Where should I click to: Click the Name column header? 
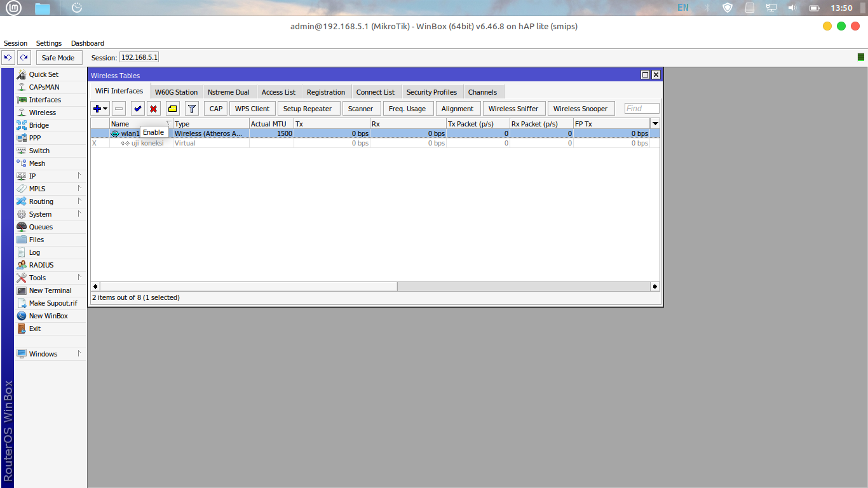tap(141, 124)
